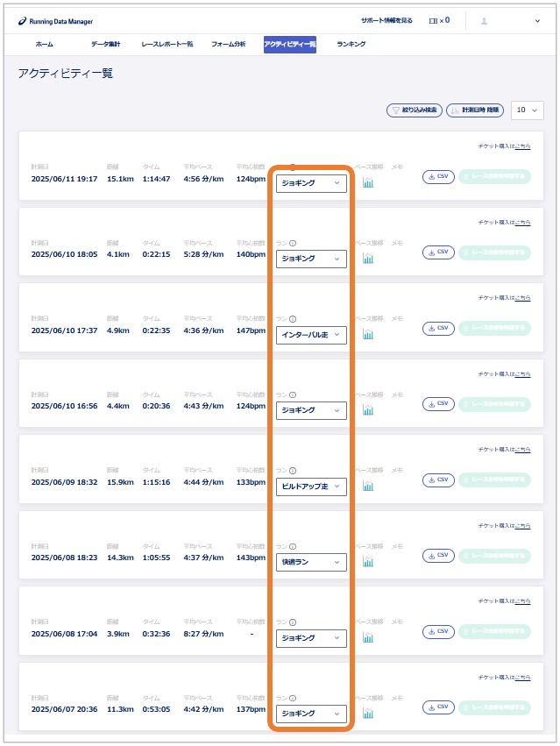The image size is (560, 746).
Task: Open pace chart for 2025/06/11 19:17 activity
Action: (368, 182)
